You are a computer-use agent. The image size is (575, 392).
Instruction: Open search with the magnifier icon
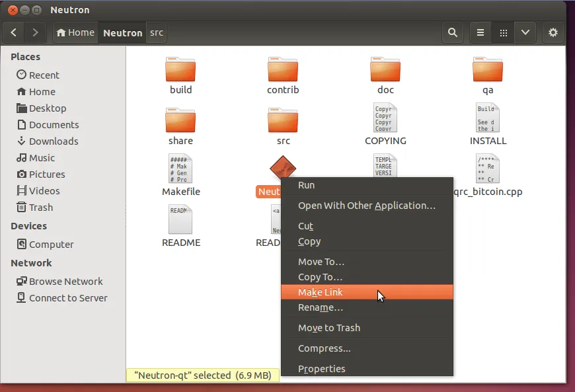click(x=453, y=32)
